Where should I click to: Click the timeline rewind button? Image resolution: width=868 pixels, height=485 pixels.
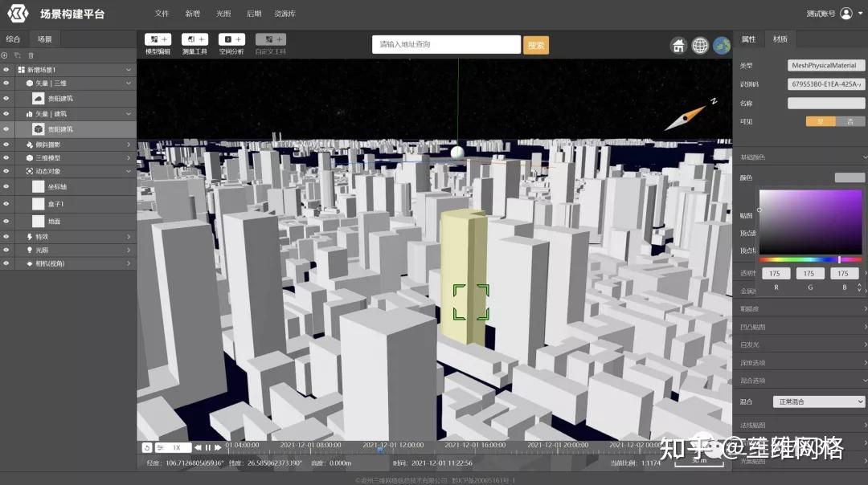[198, 447]
